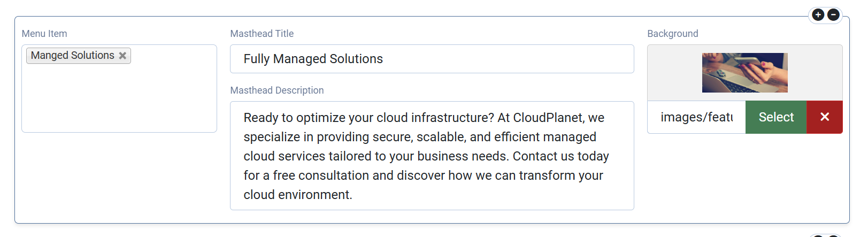
Task: Click the "Masthead Description" field label
Action: [x=276, y=90]
